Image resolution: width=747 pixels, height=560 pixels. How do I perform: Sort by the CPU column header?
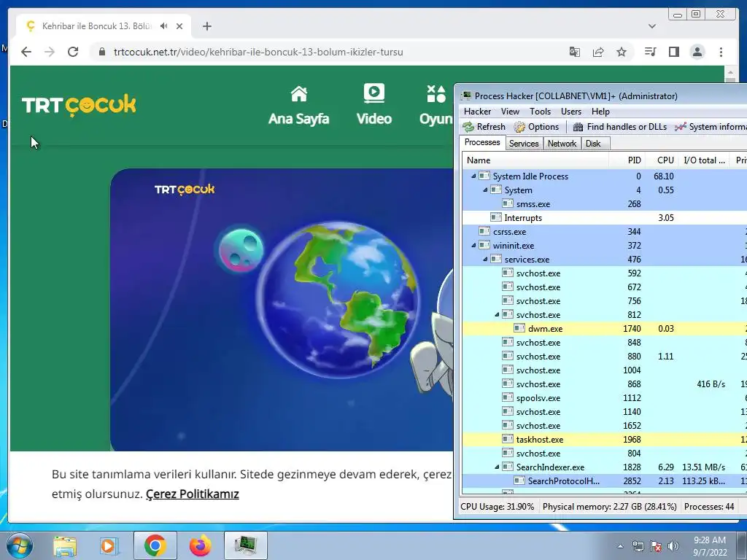click(x=662, y=160)
